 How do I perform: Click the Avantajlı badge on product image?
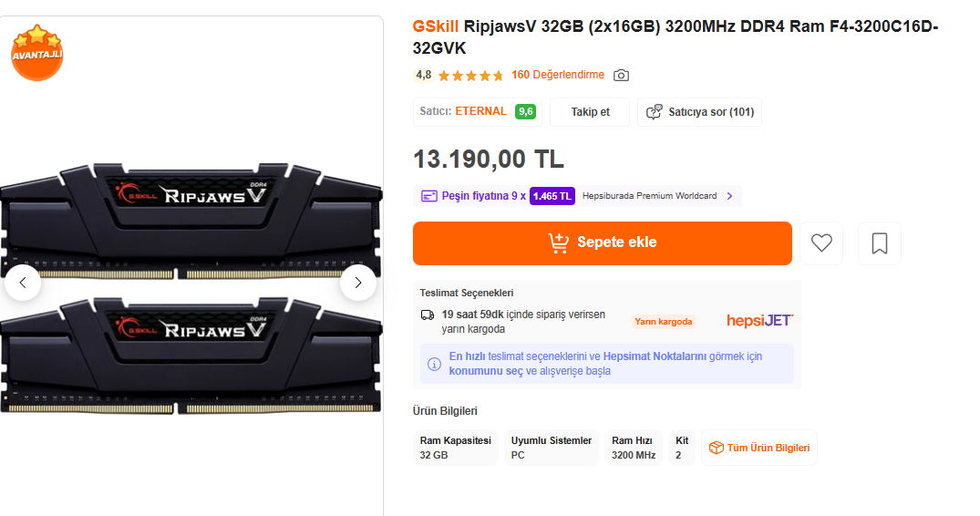tap(36, 52)
